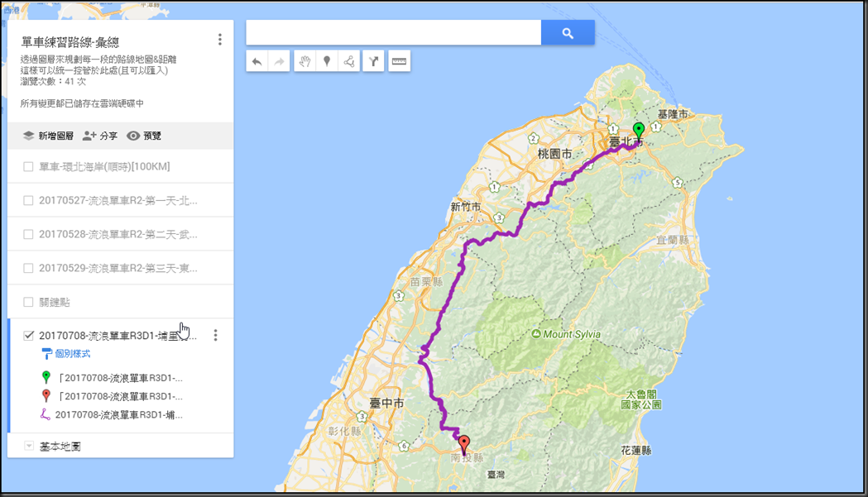Screen dimensions: 868x497
Task: Select the red-pin end point list item
Action: (x=120, y=396)
